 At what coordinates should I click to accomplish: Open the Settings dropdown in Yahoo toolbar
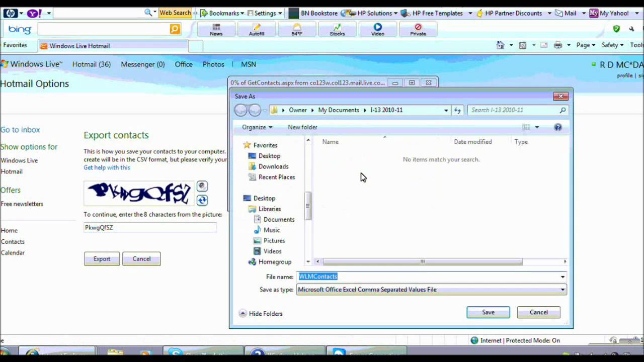click(265, 13)
